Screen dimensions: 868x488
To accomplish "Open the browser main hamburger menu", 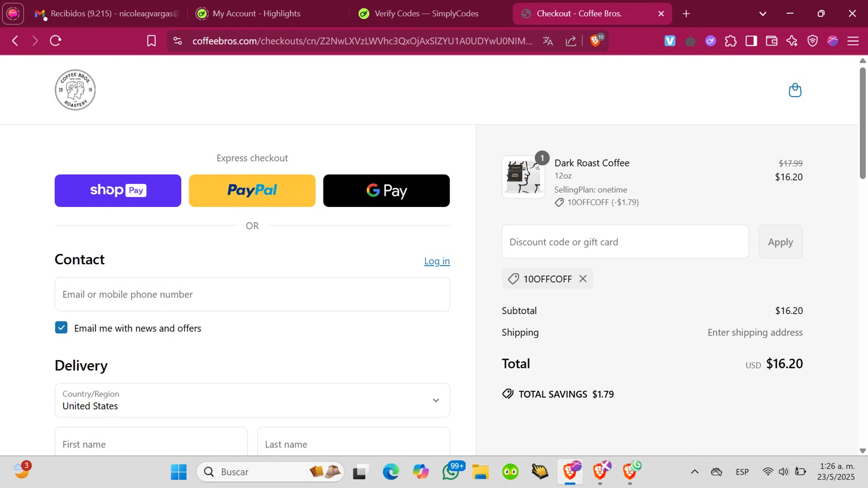I will pyautogui.click(x=853, y=41).
